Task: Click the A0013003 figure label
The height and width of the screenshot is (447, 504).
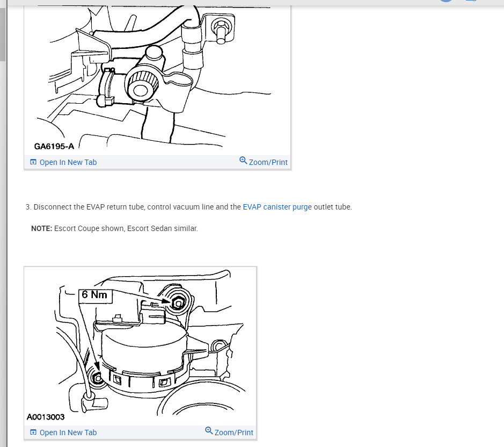Action: (46, 417)
